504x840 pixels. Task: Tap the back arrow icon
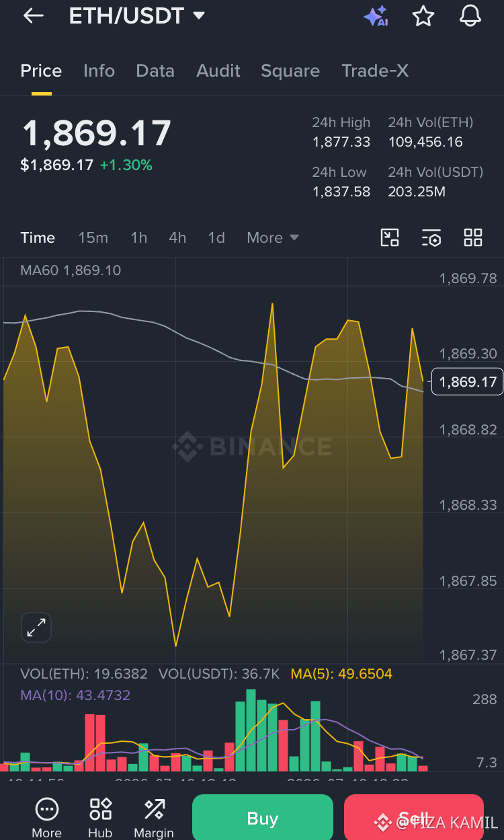coord(33,16)
